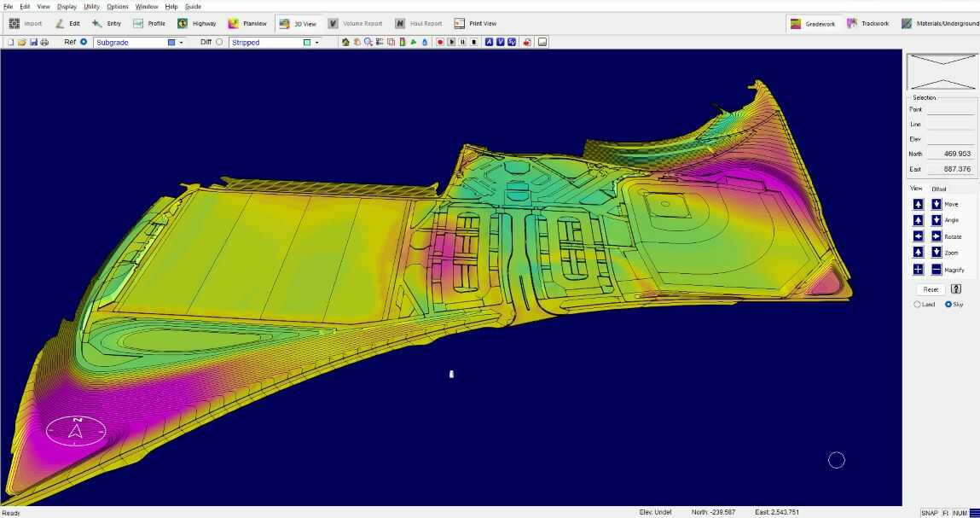Click the Magnify plus button
980x518 pixels.
click(x=918, y=270)
